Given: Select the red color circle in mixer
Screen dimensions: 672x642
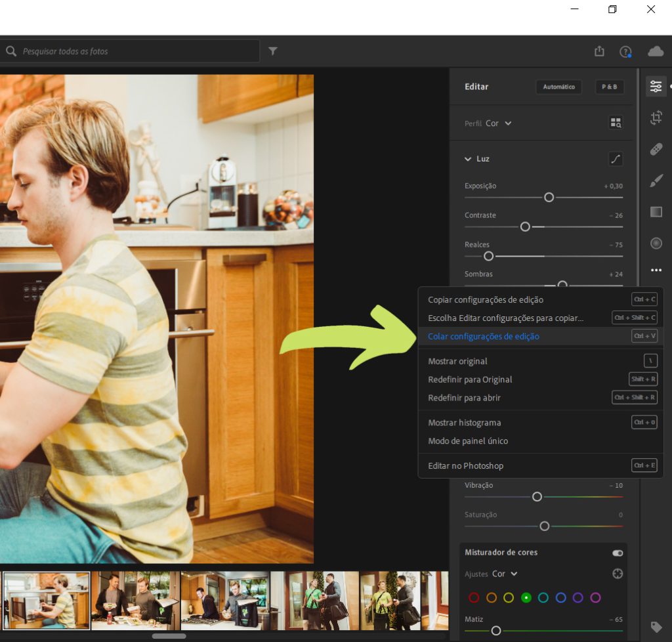Looking at the screenshot, I should point(474,597).
